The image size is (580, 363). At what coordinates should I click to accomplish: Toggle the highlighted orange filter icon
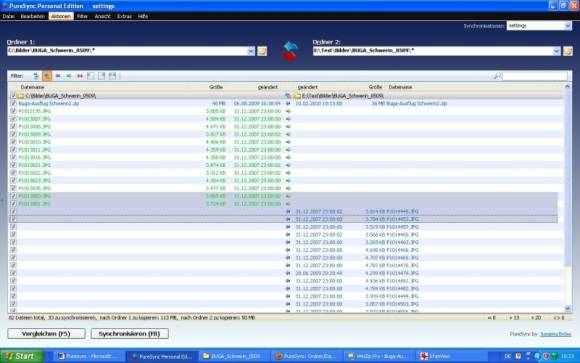47,76
